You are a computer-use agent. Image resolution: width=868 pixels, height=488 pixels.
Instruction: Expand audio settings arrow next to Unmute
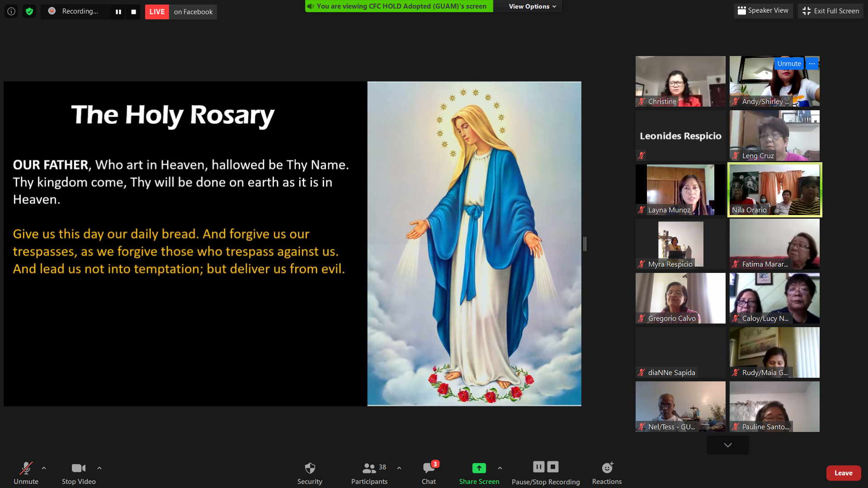[44, 468]
